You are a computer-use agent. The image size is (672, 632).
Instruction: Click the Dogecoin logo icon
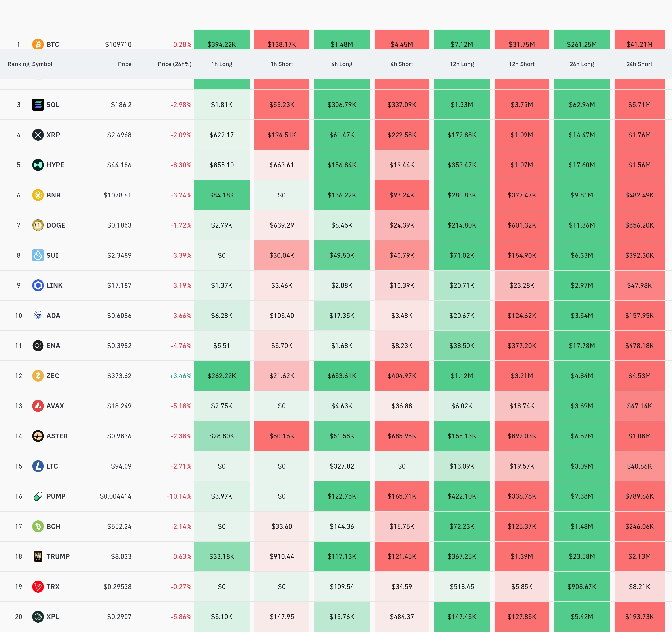[38, 225]
